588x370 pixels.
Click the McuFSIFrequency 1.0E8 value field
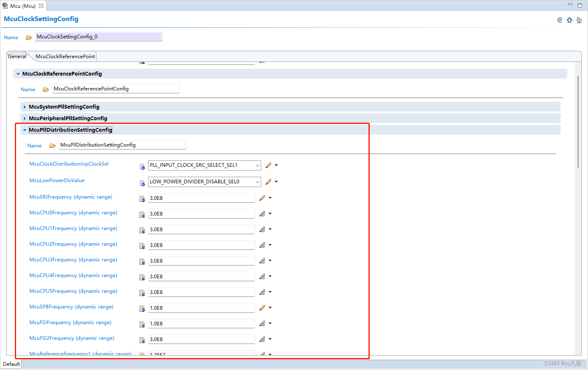point(201,324)
